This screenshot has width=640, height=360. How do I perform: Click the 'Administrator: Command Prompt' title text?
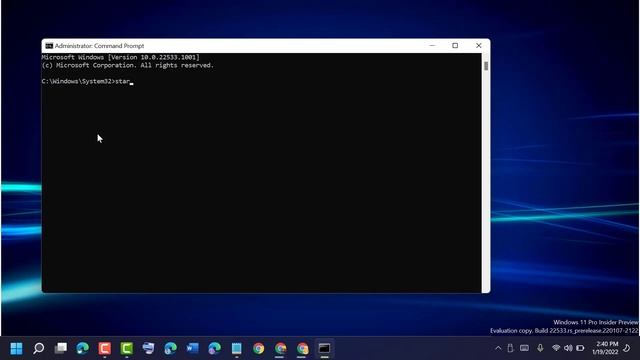point(99,46)
